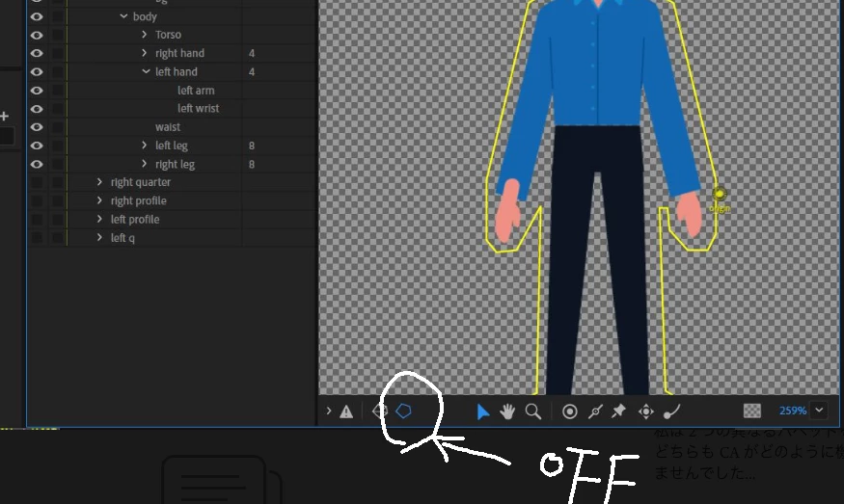
Task: Select the Dangle tool
Action: [x=671, y=411]
